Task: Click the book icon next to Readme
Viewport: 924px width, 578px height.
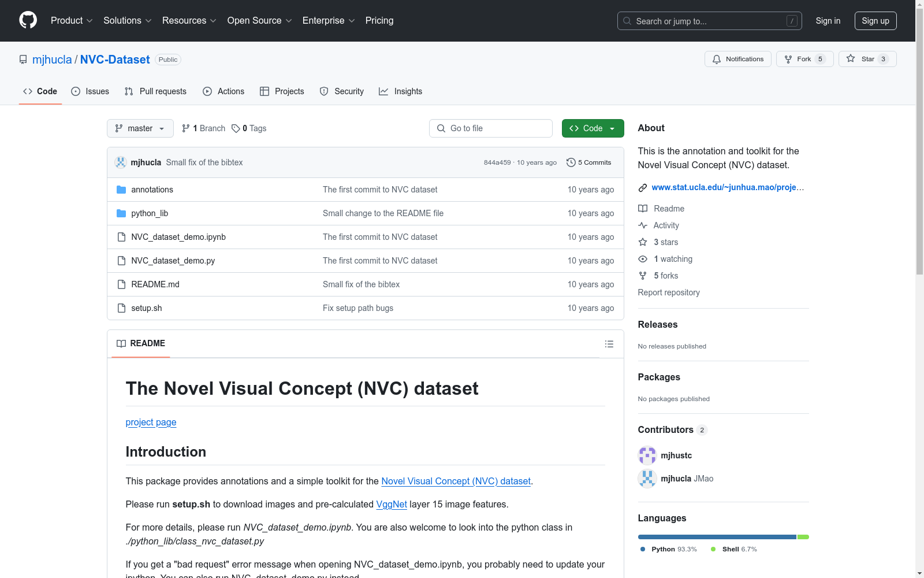Action: (643, 209)
